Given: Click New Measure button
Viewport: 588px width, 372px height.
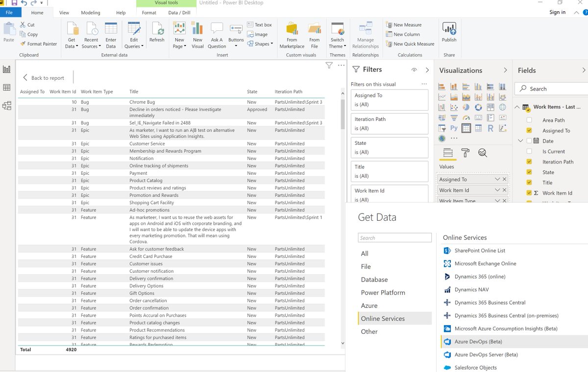Looking at the screenshot, I should 403,25.
